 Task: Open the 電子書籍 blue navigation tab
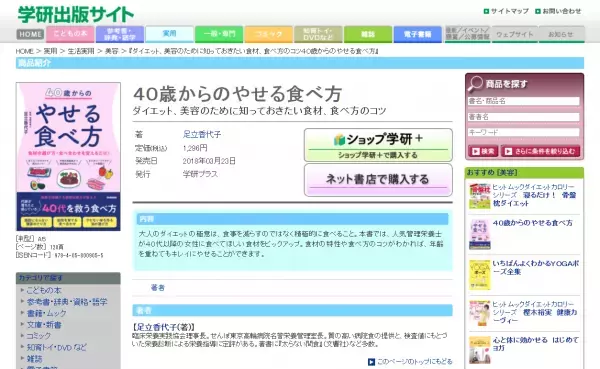[417, 34]
